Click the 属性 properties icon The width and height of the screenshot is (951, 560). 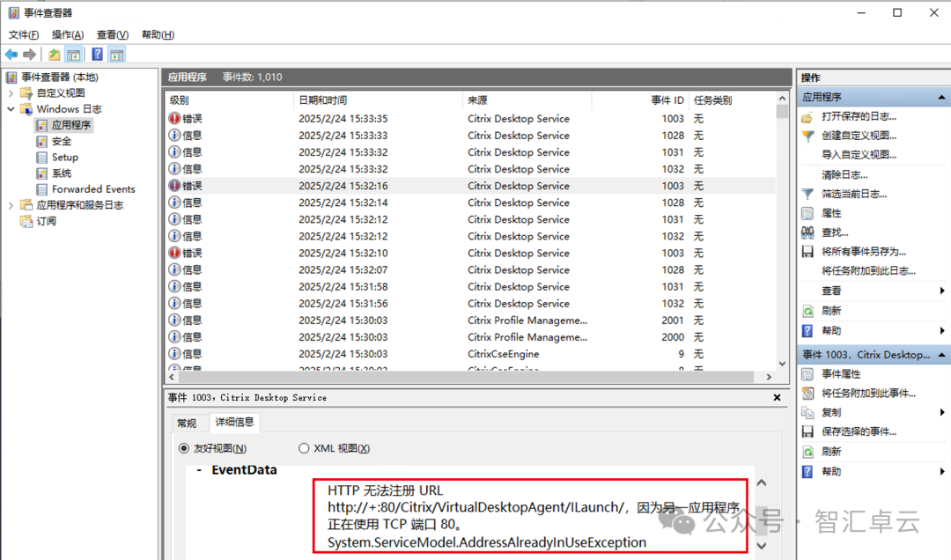click(807, 214)
